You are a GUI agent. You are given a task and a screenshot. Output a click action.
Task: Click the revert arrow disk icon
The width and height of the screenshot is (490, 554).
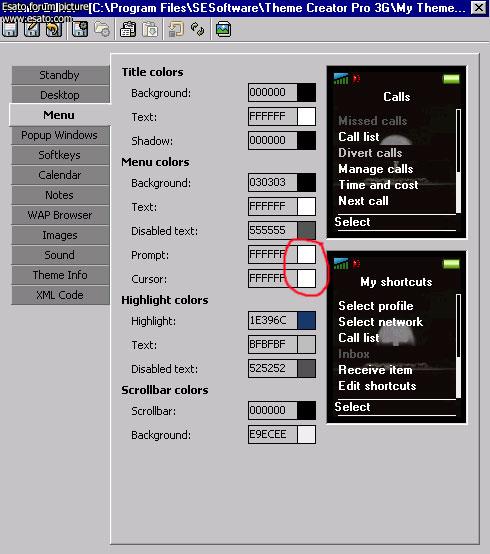[54, 29]
